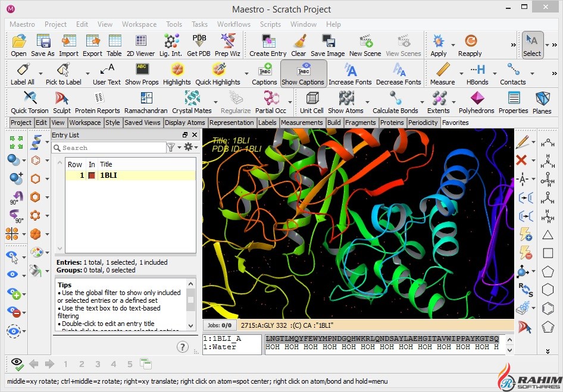Screen dimensions: 563x392
Task: Toggle the Select tool in the toolbar
Action: click(531, 45)
